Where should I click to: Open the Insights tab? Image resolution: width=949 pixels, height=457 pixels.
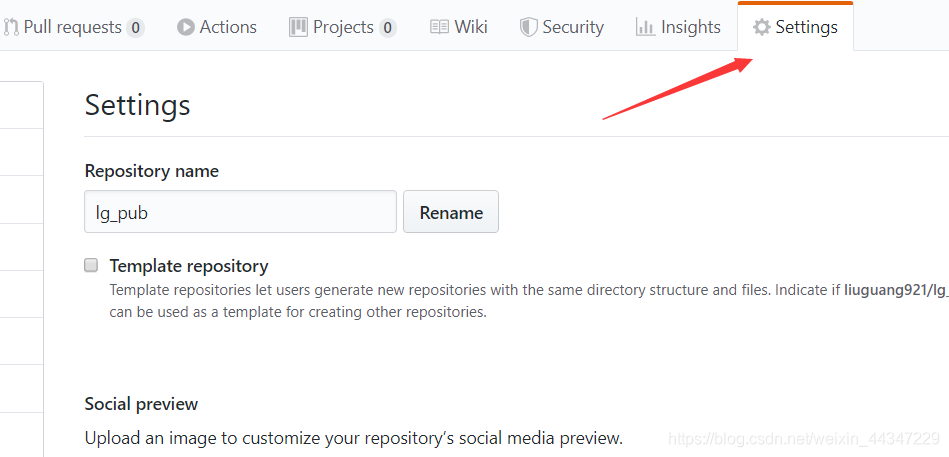[x=678, y=27]
